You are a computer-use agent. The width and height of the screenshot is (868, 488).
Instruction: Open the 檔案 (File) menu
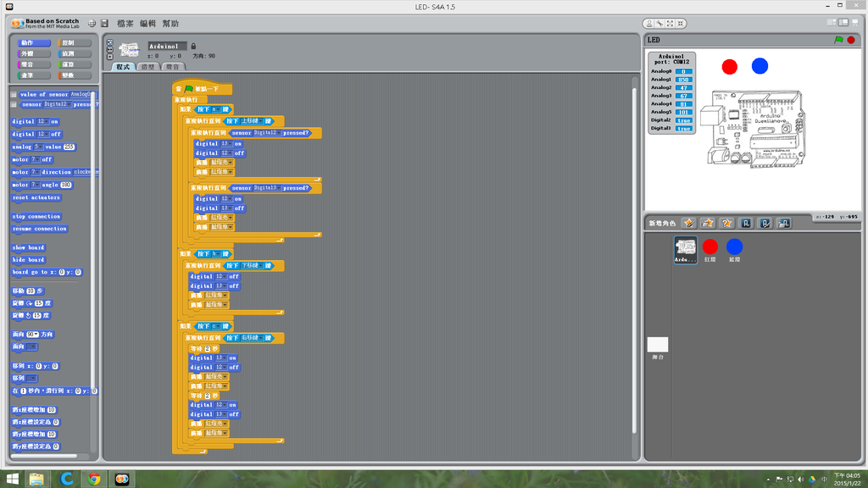[x=125, y=24]
